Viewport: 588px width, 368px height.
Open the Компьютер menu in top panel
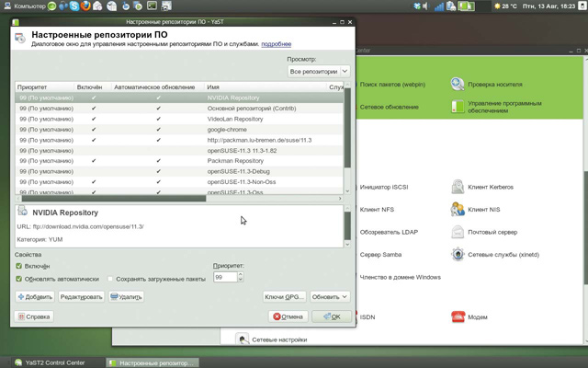[25, 6]
